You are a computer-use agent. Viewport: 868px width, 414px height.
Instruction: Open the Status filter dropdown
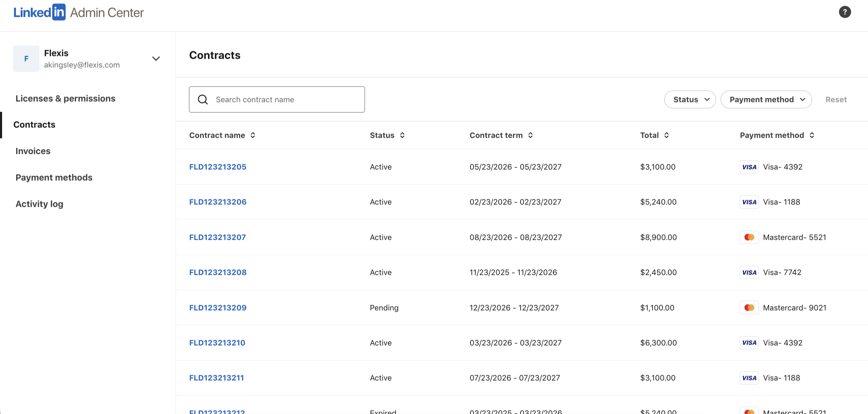(x=690, y=100)
